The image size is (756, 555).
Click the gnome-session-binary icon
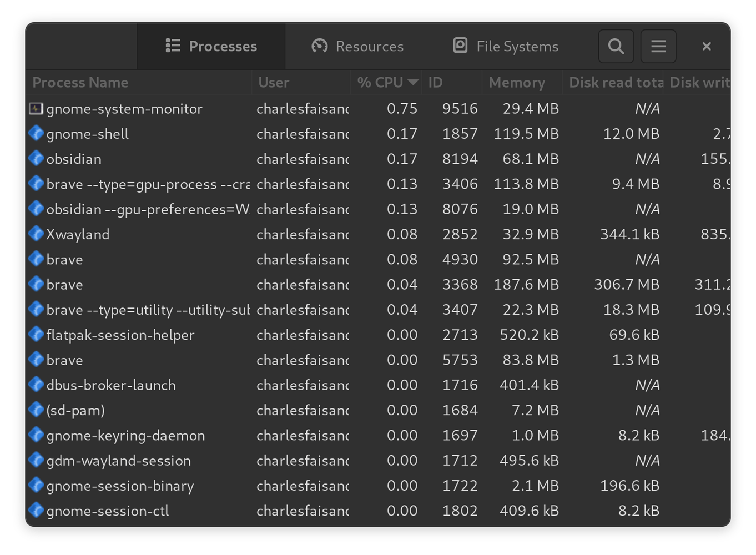36,485
